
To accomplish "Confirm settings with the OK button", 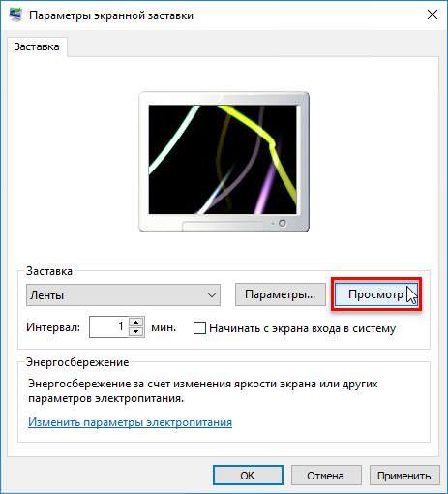I will (x=248, y=476).
